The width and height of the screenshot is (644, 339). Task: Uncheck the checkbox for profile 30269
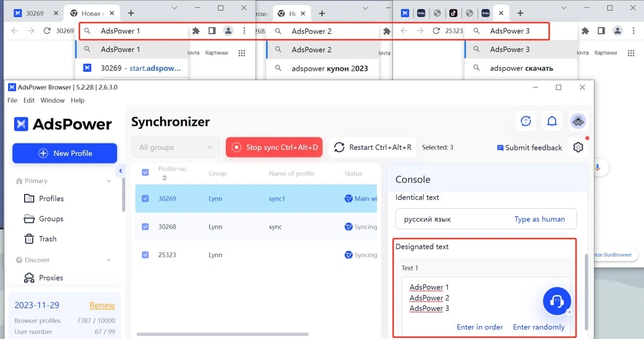point(145,199)
